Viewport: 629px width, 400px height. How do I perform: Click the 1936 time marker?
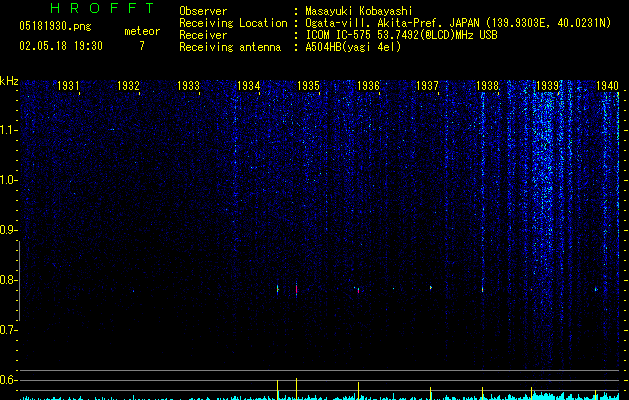point(368,85)
